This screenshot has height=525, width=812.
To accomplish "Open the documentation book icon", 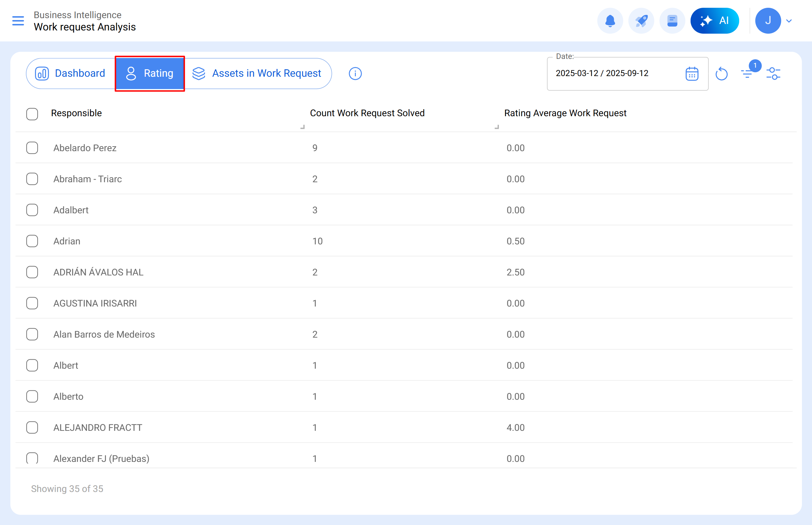I will pos(671,20).
